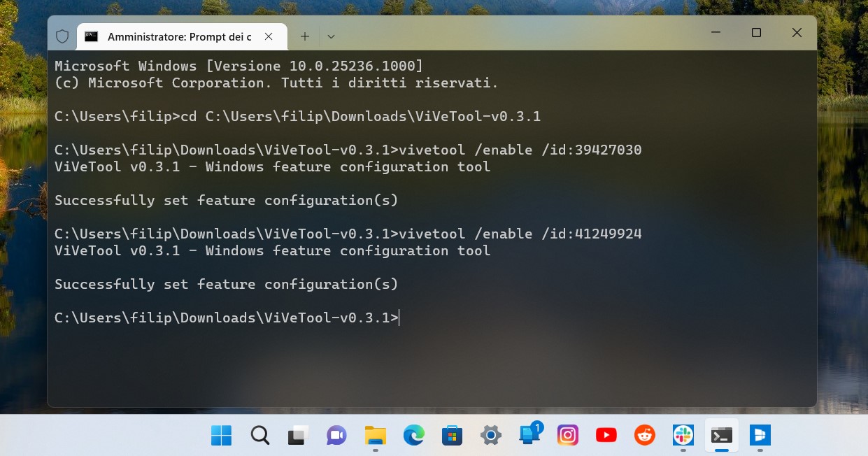Click the Windows version line 10.0.25236.1000
The image size is (868, 456).
[x=239, y=66]
